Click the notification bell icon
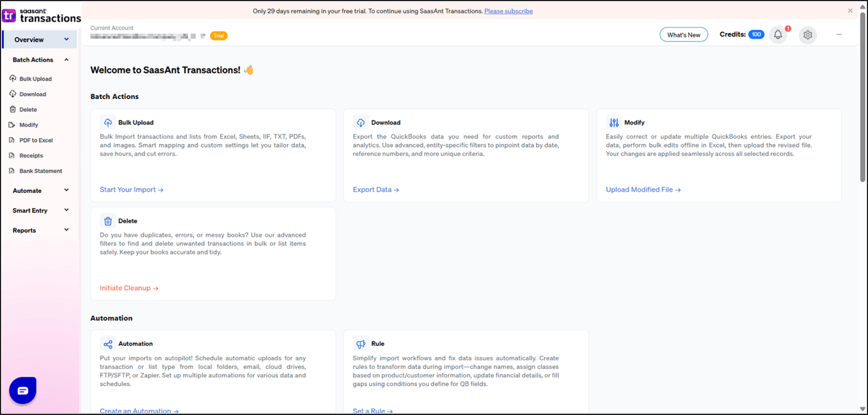Image resolution: width=868 pixels, height=415 pixels. (x=778, y=35)
